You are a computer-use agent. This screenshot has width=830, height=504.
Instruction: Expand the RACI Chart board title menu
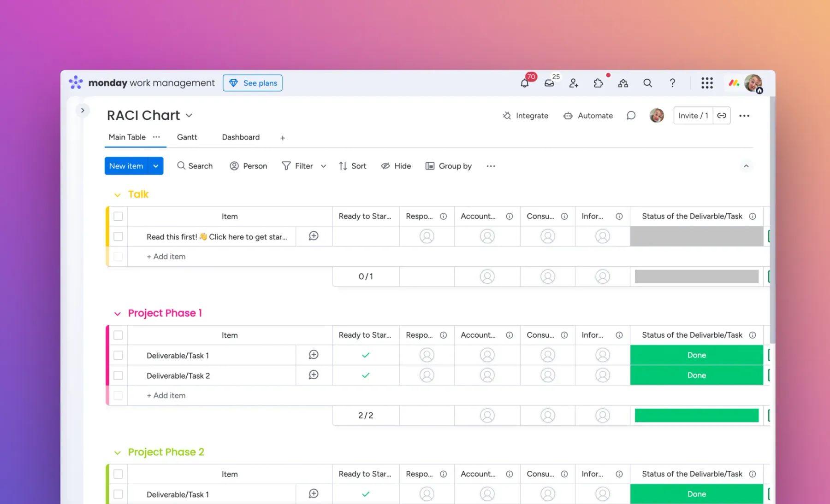pos(189,116)
